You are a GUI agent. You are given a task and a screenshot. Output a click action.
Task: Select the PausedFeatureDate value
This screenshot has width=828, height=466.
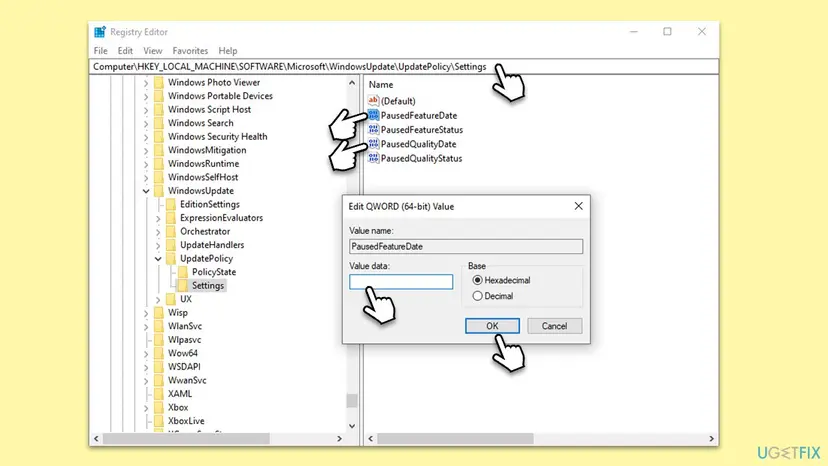click(x=419, y=115)
